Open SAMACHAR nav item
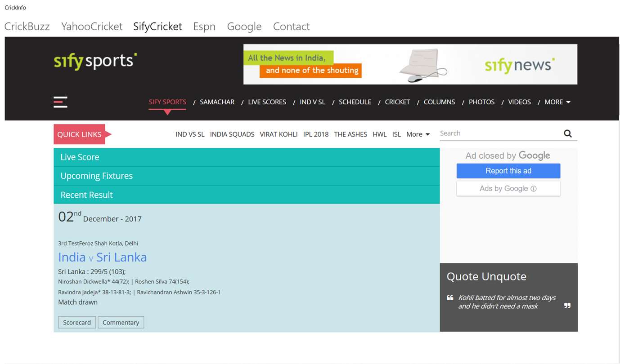The width and height of the screenshot is (620, 364). tap(217, 102)
